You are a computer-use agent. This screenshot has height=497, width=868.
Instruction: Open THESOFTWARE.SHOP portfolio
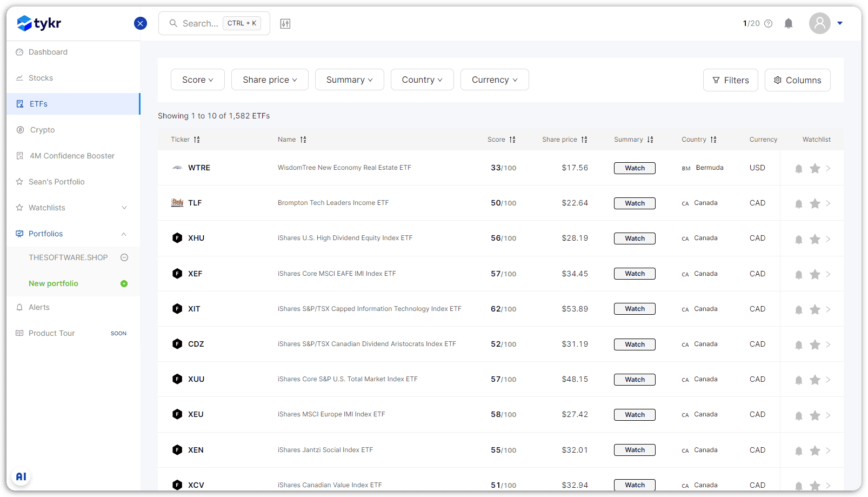[68, 257]
